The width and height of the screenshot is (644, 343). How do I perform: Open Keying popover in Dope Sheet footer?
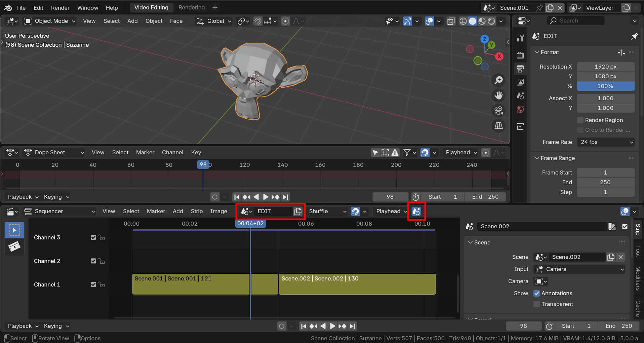tap(56, 197)
